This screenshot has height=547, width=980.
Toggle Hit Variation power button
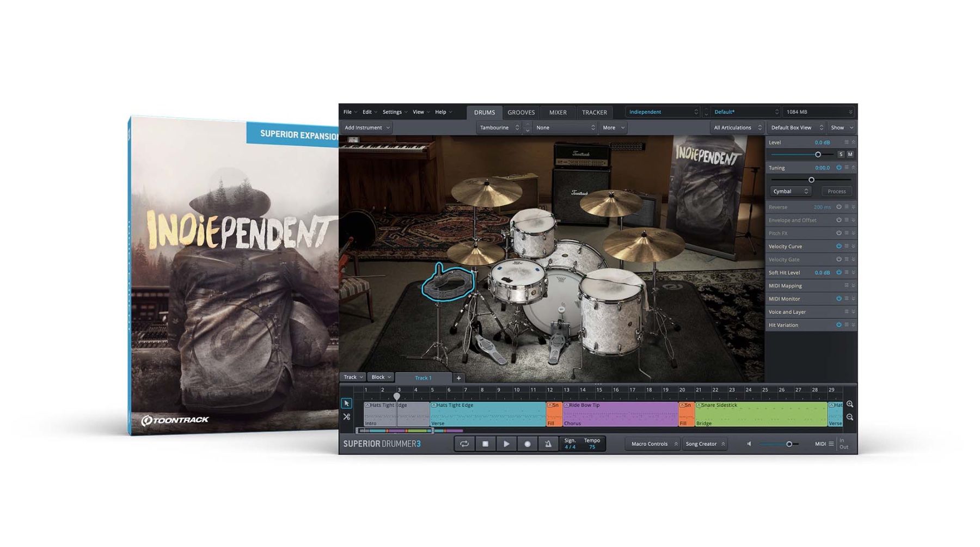(838, 325)
